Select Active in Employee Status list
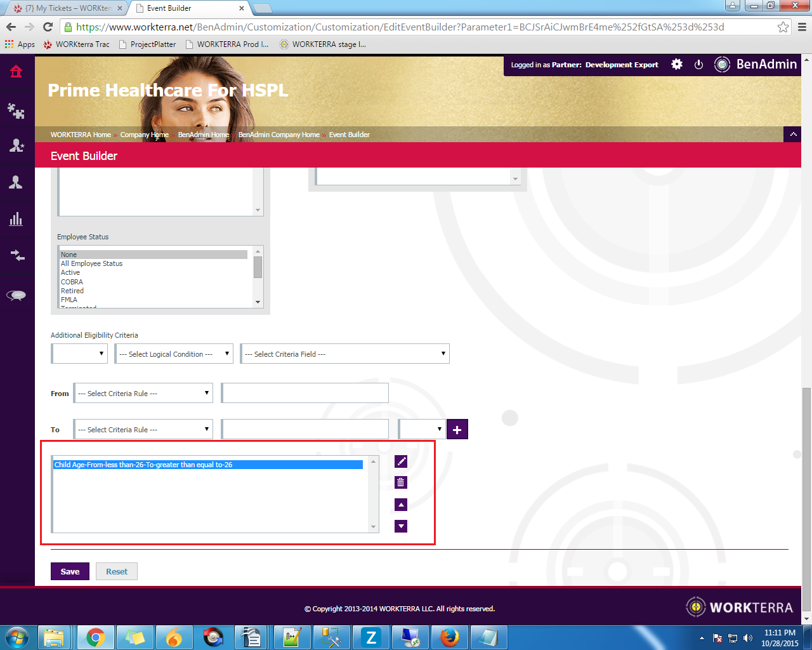Screen dimensions: 812x650 click(x=154, y=272)
